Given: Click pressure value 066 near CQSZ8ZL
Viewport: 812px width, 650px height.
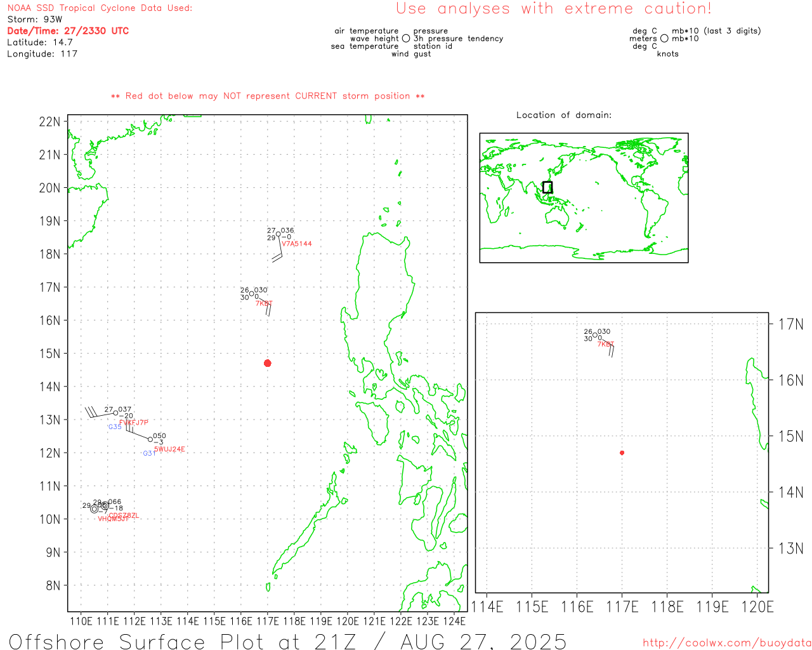Looking at the screenshot, I should click(115, 502).
